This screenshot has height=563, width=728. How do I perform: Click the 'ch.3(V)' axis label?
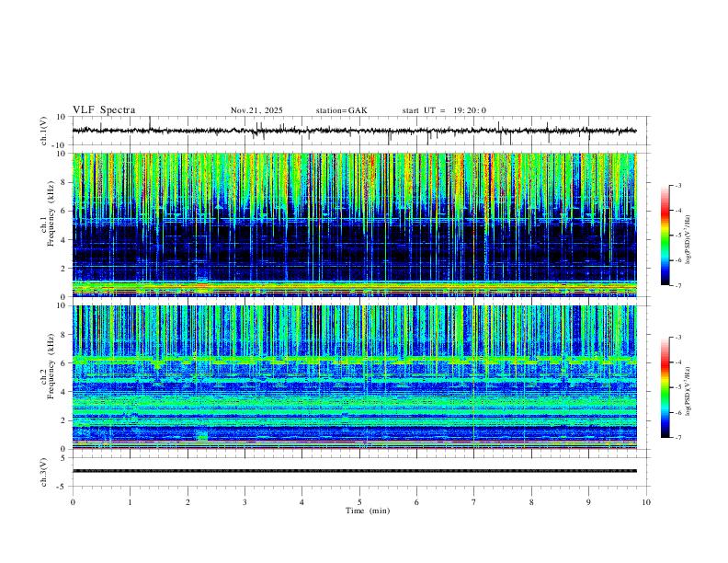44,472
